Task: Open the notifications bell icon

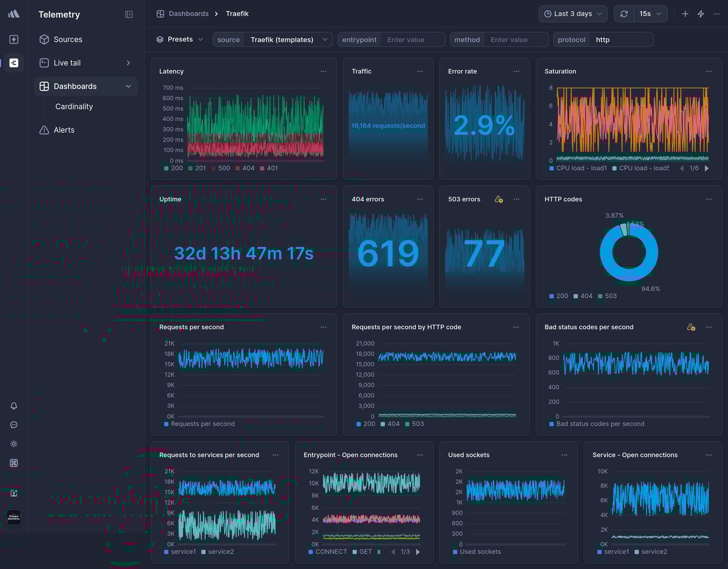Action: click(14, 406)
